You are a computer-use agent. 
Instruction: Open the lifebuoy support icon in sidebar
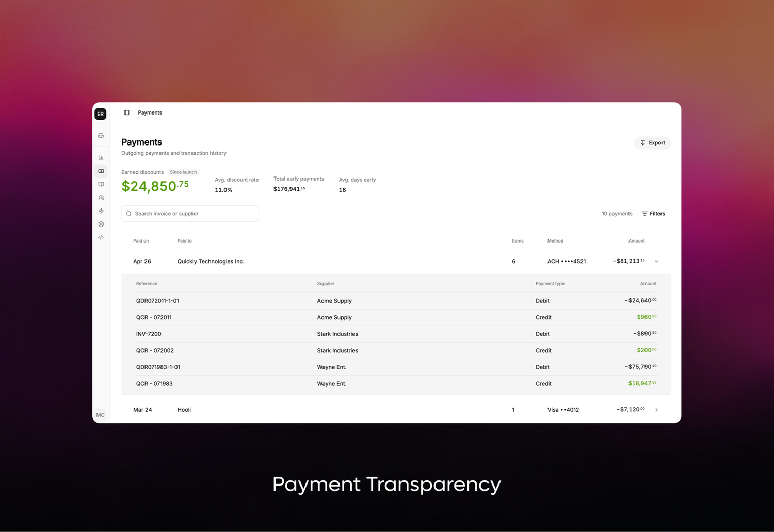(101, 224)
